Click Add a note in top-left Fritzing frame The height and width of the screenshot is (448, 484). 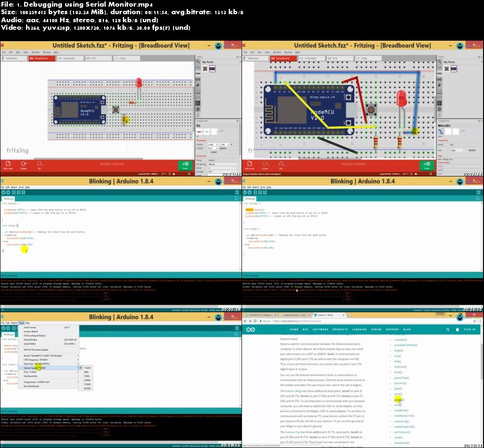click(x=8, y=165)
